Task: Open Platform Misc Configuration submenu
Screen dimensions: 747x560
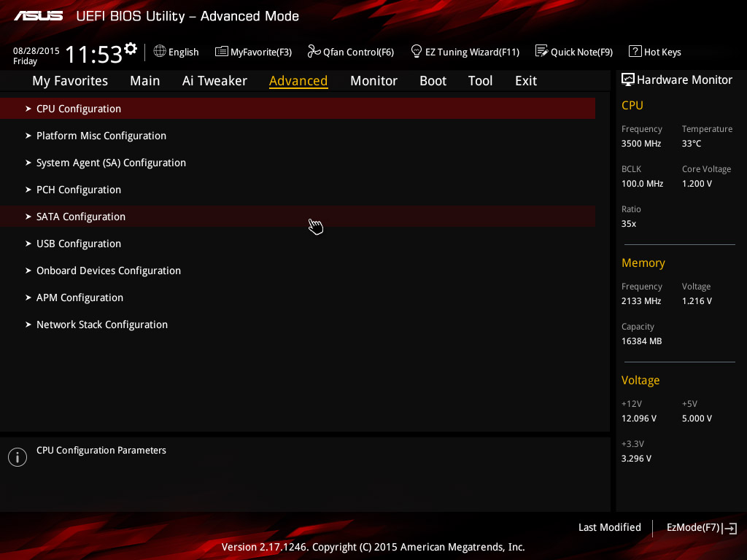Action: point(298,136)
